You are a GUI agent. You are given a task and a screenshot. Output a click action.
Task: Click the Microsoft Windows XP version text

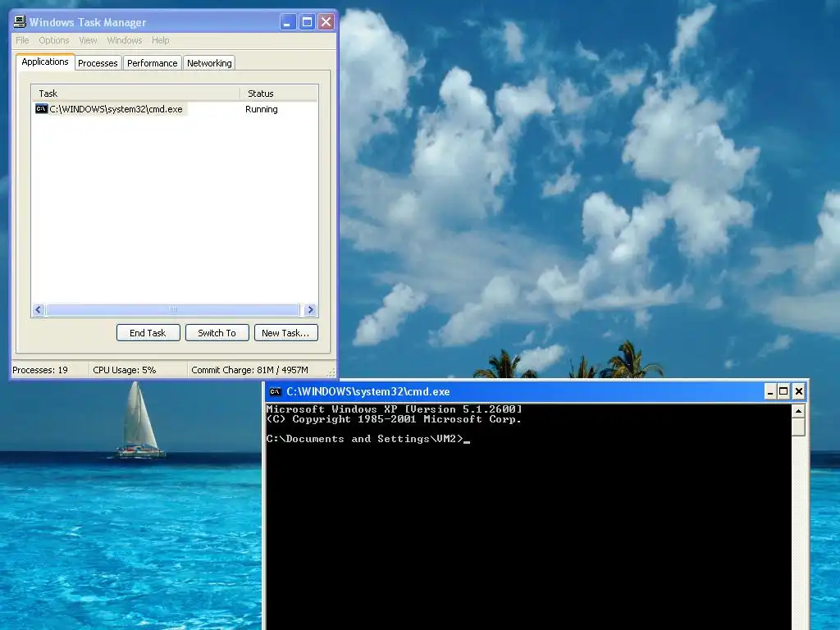[394, 409]
